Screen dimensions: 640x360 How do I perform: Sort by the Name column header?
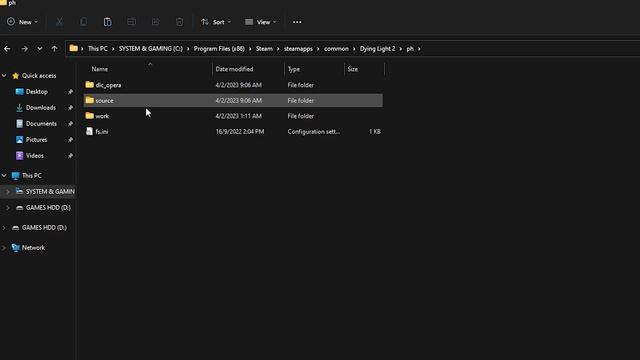(x=100, y=69)
